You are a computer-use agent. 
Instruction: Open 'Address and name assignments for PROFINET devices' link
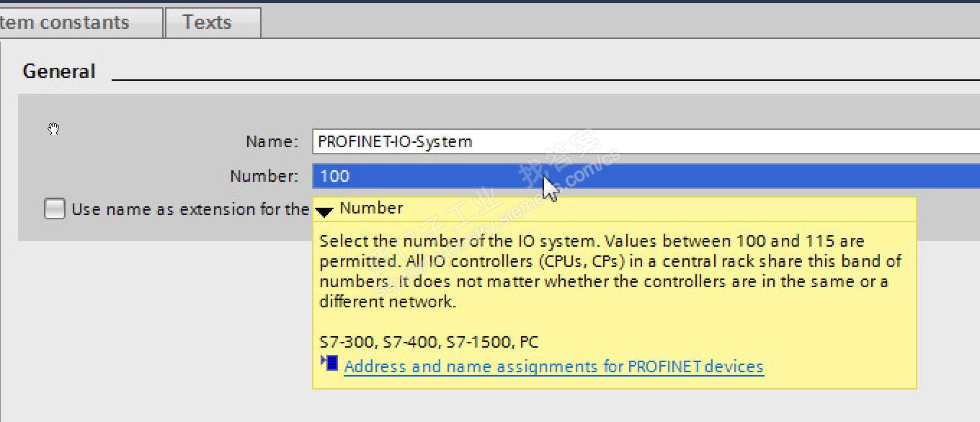[x=553, y=366]
